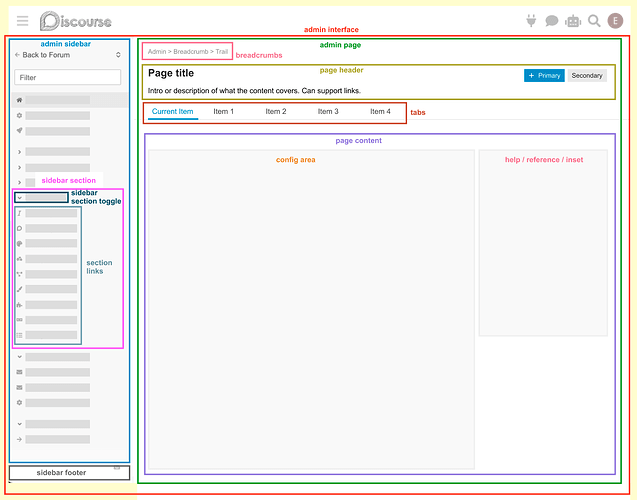Screen dimensions: 637x500
Task: Click the home icon in the admin sidebar
Action: coord(19,100)
